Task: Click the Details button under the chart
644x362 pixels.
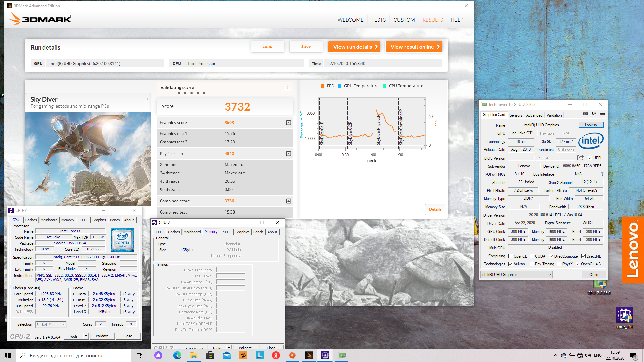Action: pyautogui.click(x=435, y=209)
